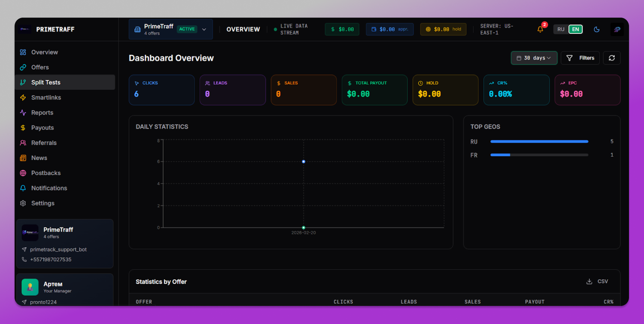Click the Postbacks globe icon in the sidebar
Viewport: 644px width, 324px height.
coord(23,173)
